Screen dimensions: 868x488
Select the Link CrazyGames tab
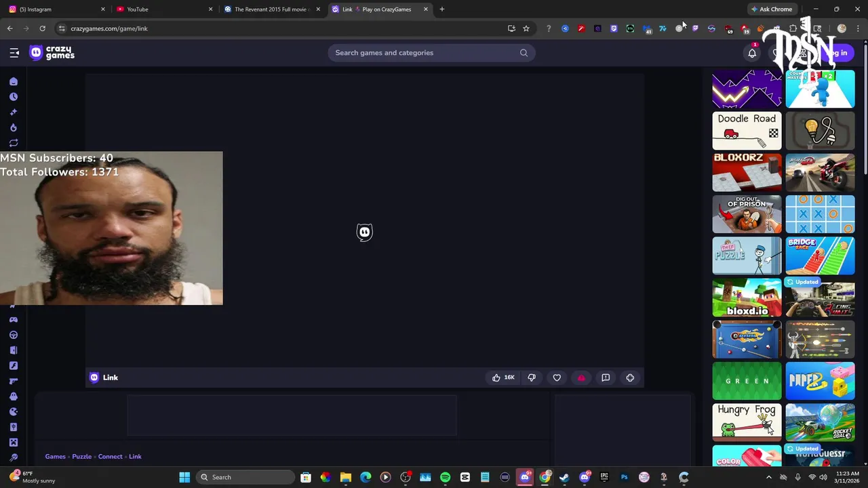pos(380,9)
